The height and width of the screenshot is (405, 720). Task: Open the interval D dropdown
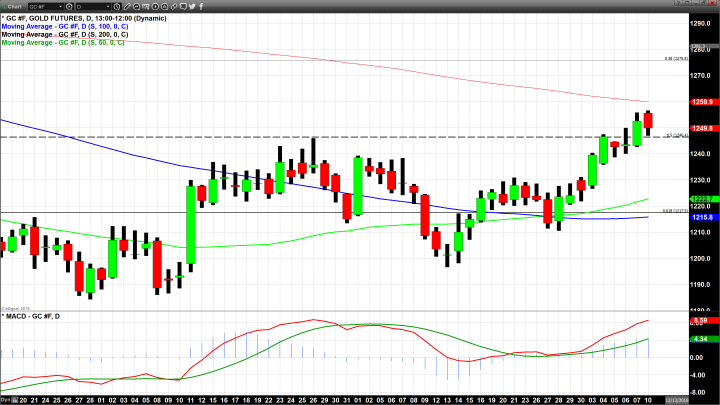tap(93, 6)
